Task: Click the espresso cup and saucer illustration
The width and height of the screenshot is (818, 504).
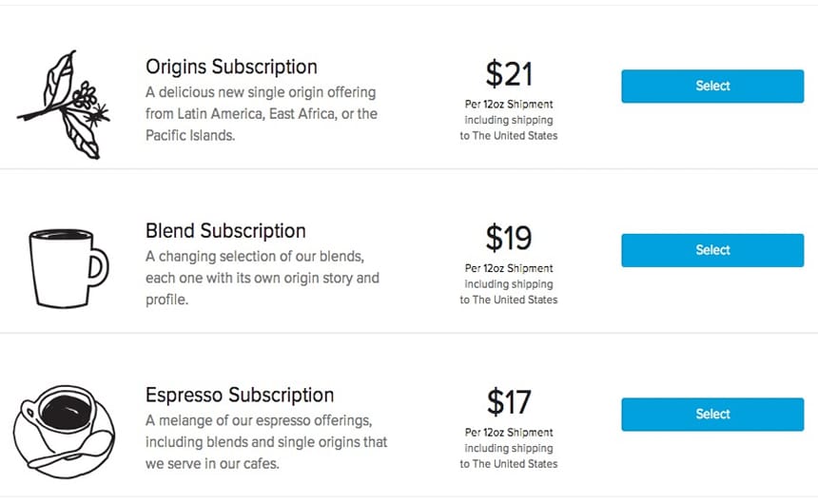Action: (x=64, y=432)
